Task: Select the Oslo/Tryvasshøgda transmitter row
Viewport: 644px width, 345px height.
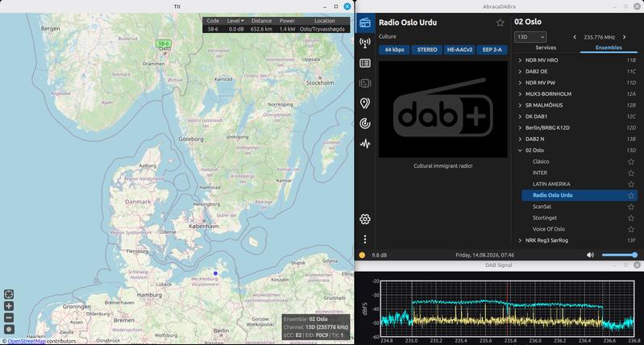Action: point(276,29)
